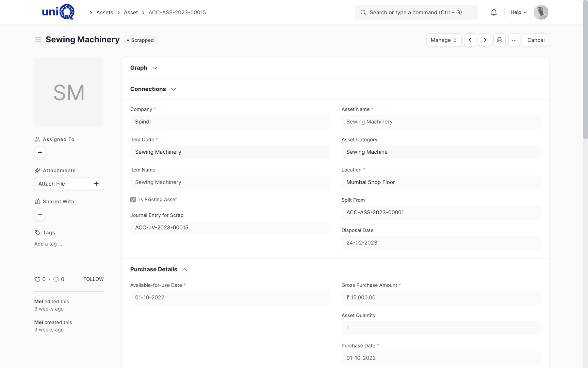Viewport: 588px width, 368px height.
Task: Click the print icon button
Action: click(500, 40)
